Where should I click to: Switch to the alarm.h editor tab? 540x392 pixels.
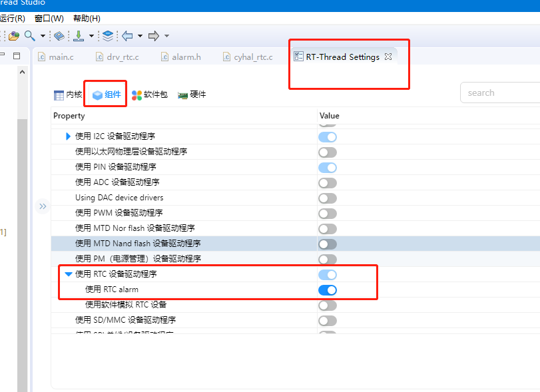coord(181,57)
